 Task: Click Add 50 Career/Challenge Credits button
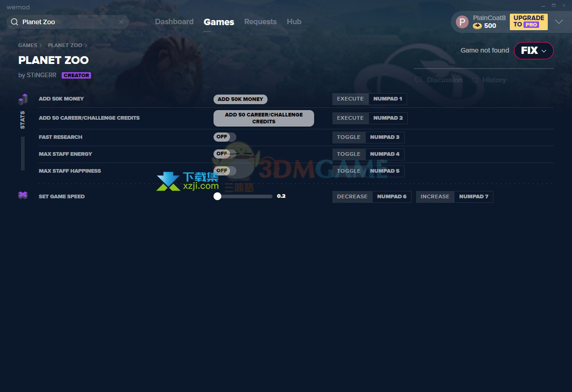click(264, 118)
